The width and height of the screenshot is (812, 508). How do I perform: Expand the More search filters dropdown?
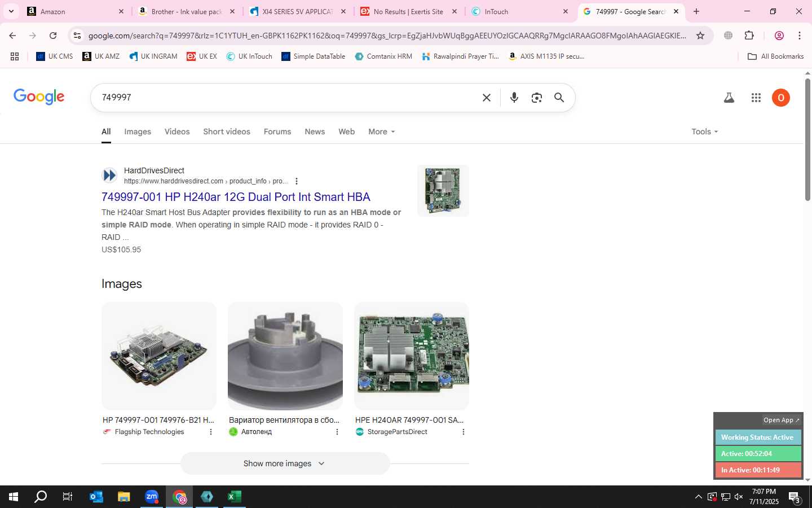pos(382,132)
